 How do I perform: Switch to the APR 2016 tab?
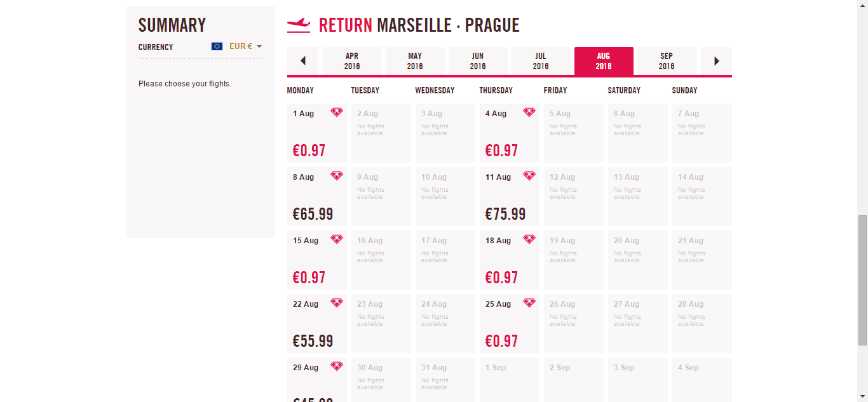click(352, 61)
